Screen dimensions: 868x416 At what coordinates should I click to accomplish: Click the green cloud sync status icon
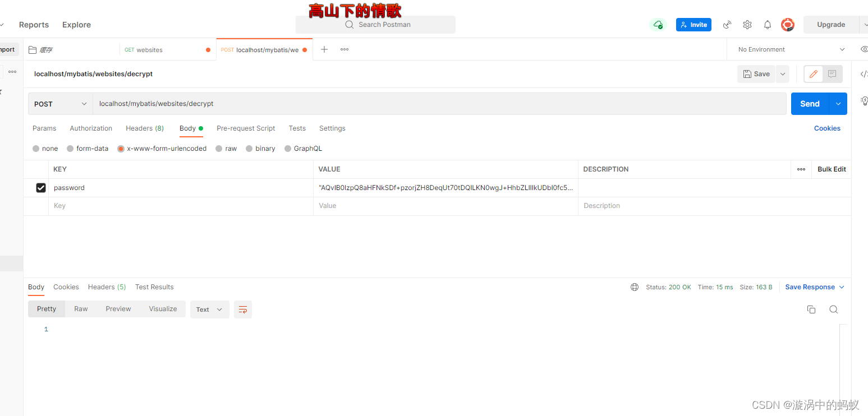click(658, 25)
